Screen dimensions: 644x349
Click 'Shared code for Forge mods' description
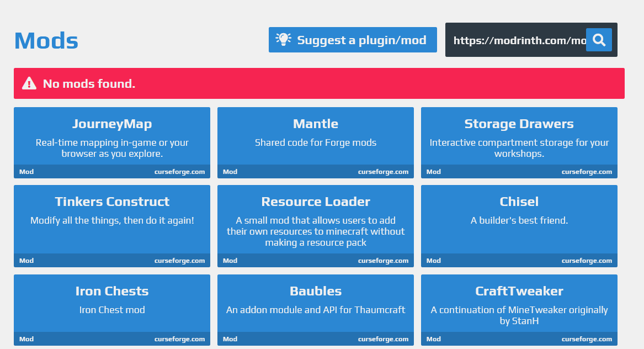point(316,142)
